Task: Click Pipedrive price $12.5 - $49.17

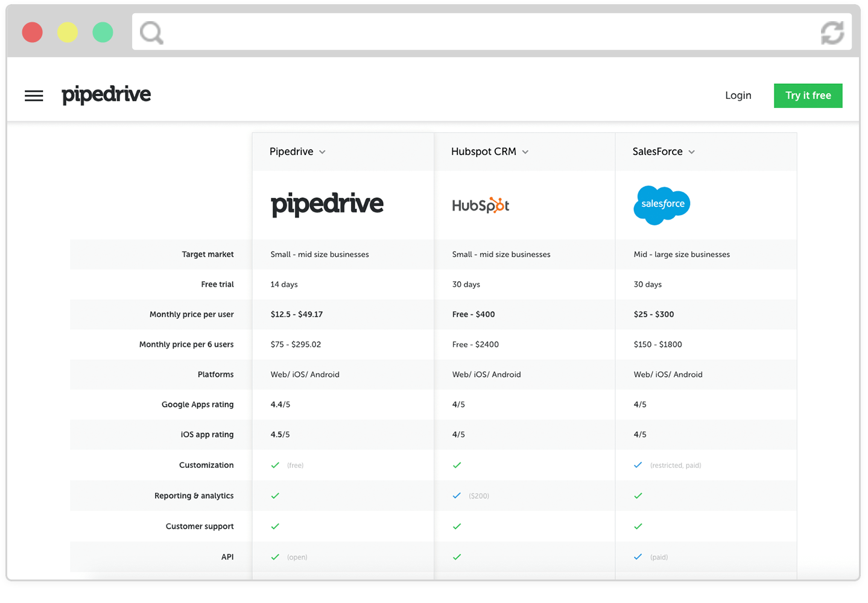Action: (296, 314)
